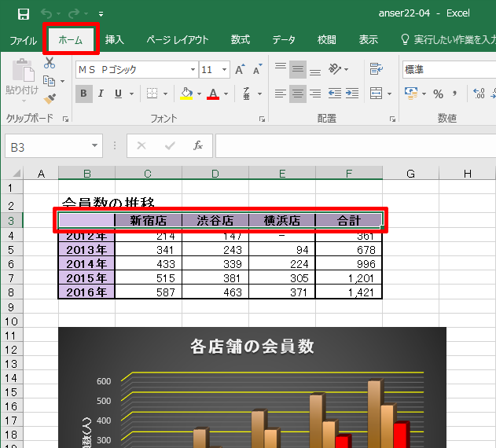496x448 pixels.
Task: Switch to the データ tab
Action: [284, 40]
